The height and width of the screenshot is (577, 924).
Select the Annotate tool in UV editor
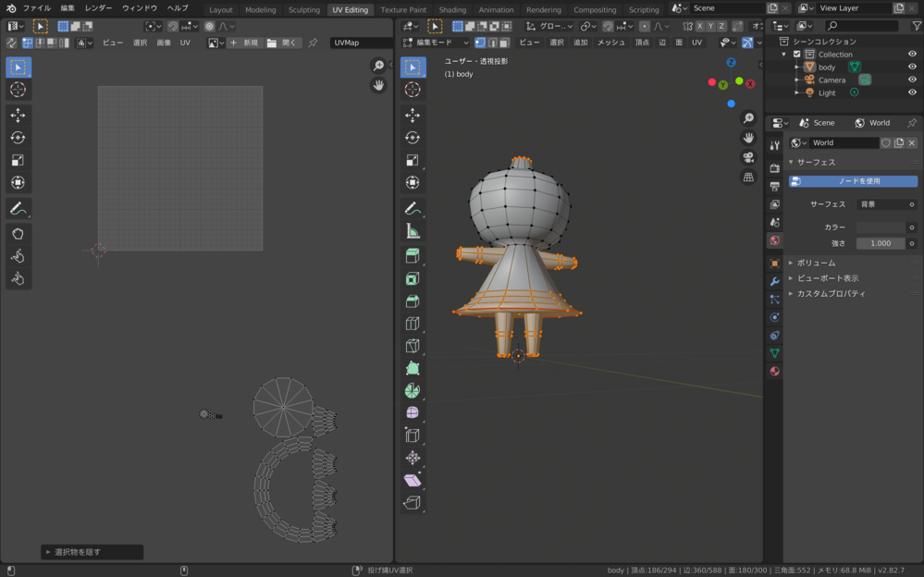(18, 209)
